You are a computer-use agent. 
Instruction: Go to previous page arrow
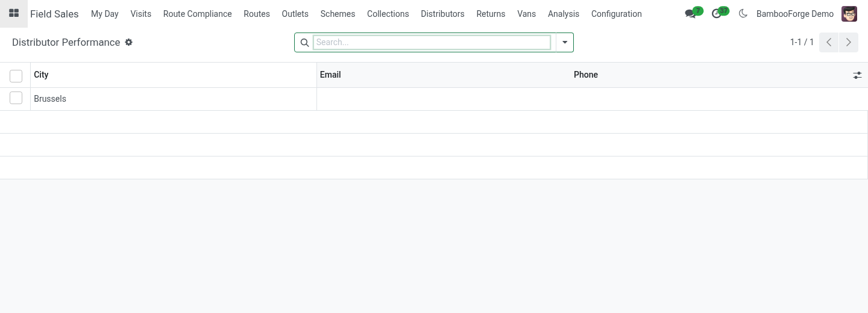click(x=829, y=42)
